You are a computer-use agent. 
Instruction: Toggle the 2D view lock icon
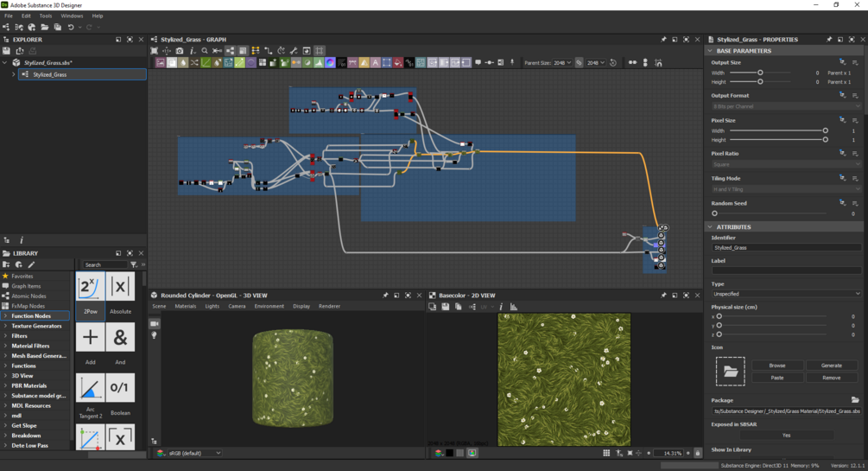(698, 453)
